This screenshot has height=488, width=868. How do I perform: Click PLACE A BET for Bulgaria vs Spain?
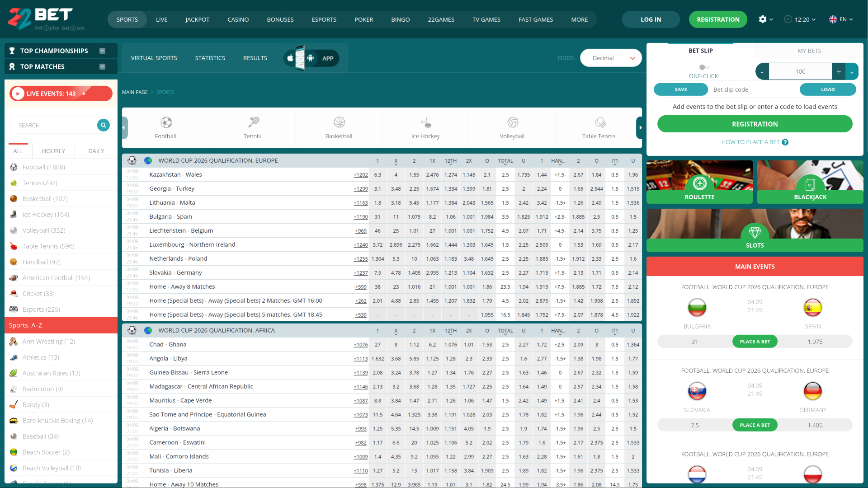tap(755, 341)
